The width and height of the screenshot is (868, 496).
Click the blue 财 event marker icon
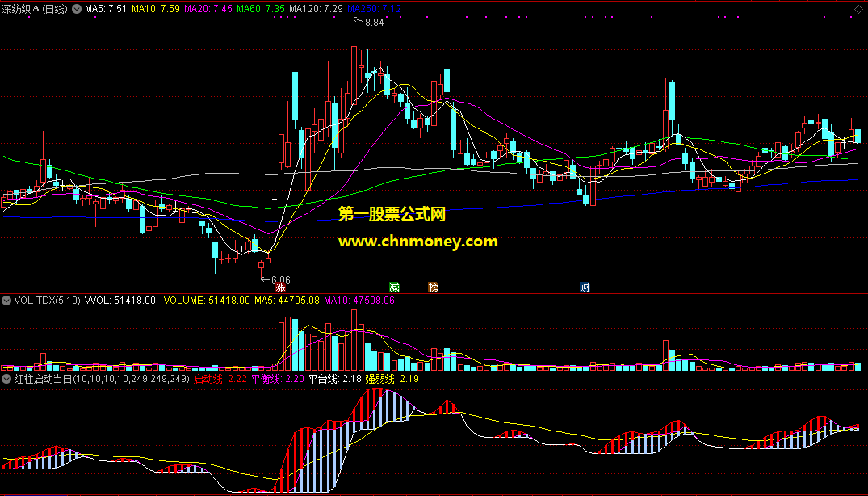coord(585,288)
